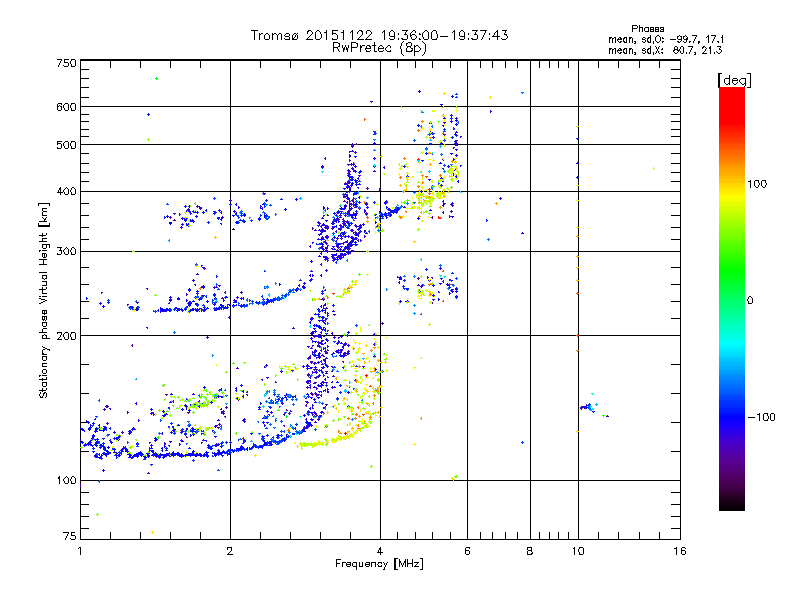Image resolution: width=800 pixels, height=600 pixels.
Task: Click the plot title 'Tromsø 20151122 19:36:00-19:37:43'
Action: pyautogui.click(x=380, y=35)
